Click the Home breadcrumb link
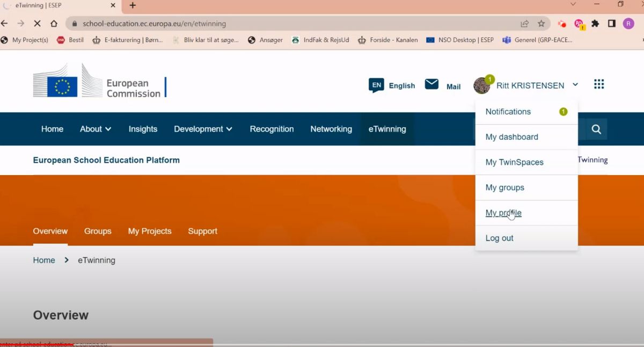This screenshot has height=347, width=644. pyautogui.click(x=44, y=260)
